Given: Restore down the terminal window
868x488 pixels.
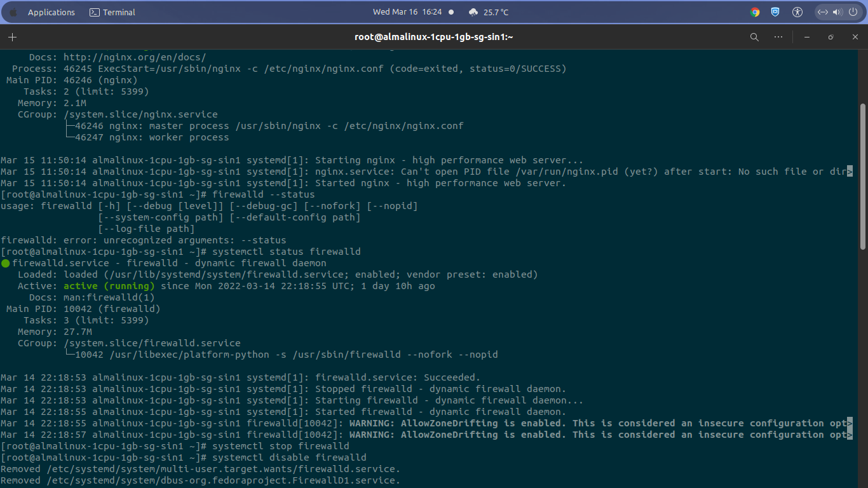Looking at the screenshot, I should (831, 37).
